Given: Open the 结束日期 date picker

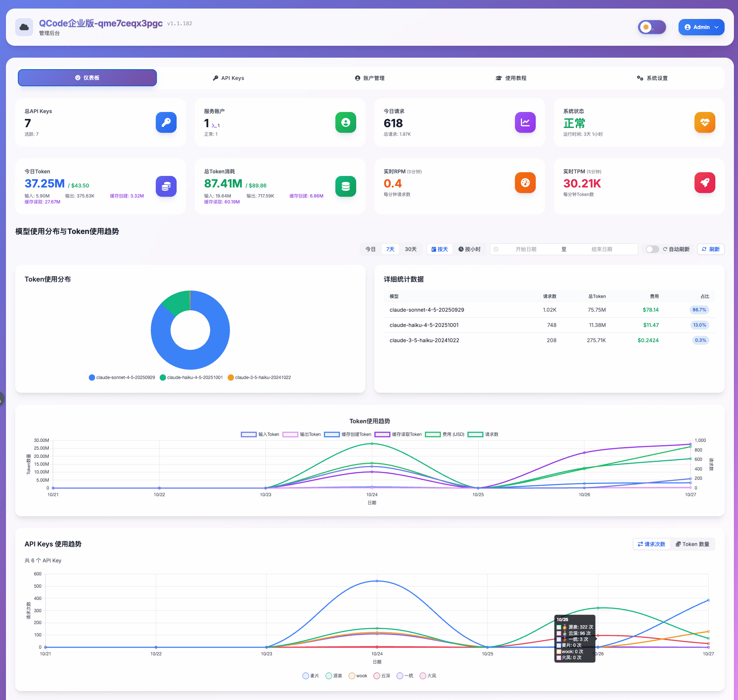Looking at the screenshot, I should [601, 249].
